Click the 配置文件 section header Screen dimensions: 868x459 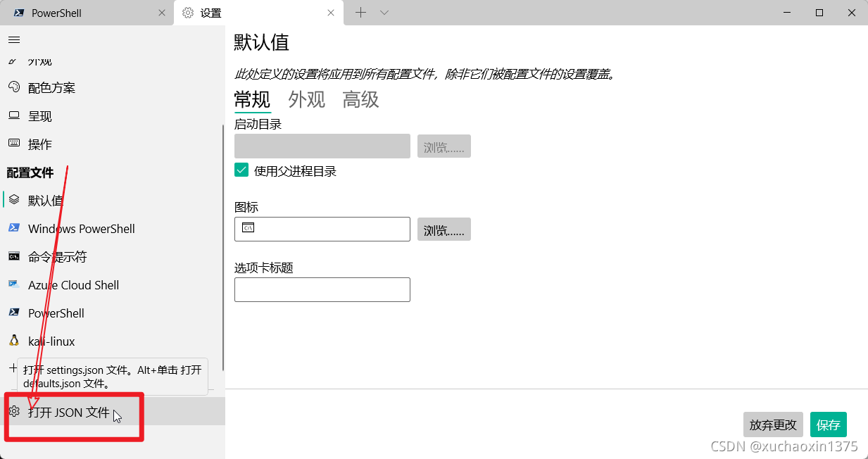[x=30, y=172]
